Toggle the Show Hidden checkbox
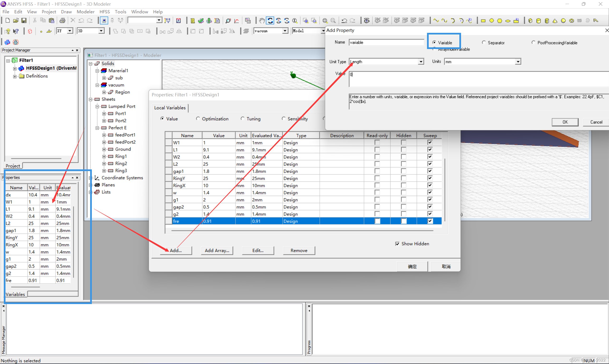The height and width of the screenshot is (364, 609). (397, 244)
